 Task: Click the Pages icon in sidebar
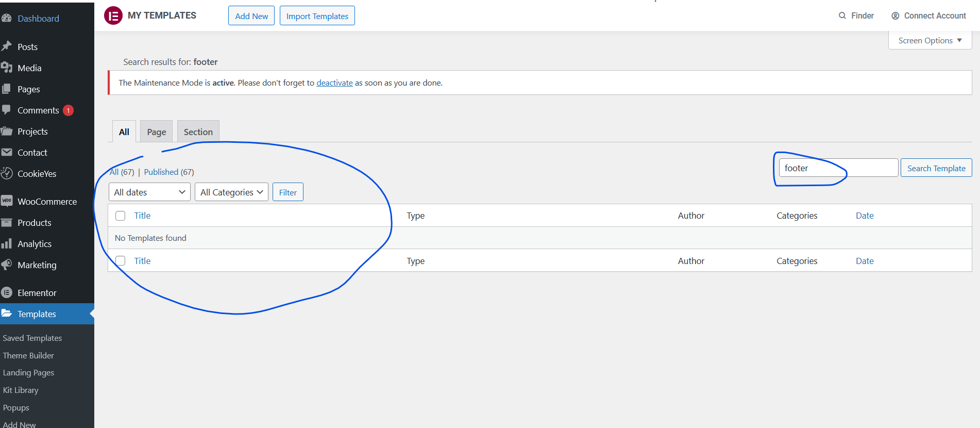click(x=6, y=89)
